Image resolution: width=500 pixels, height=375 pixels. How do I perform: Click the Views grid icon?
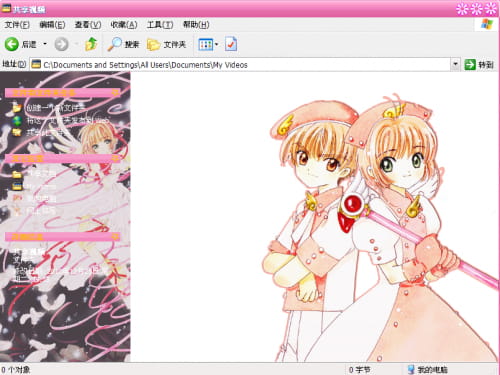(x=205, y=44)
